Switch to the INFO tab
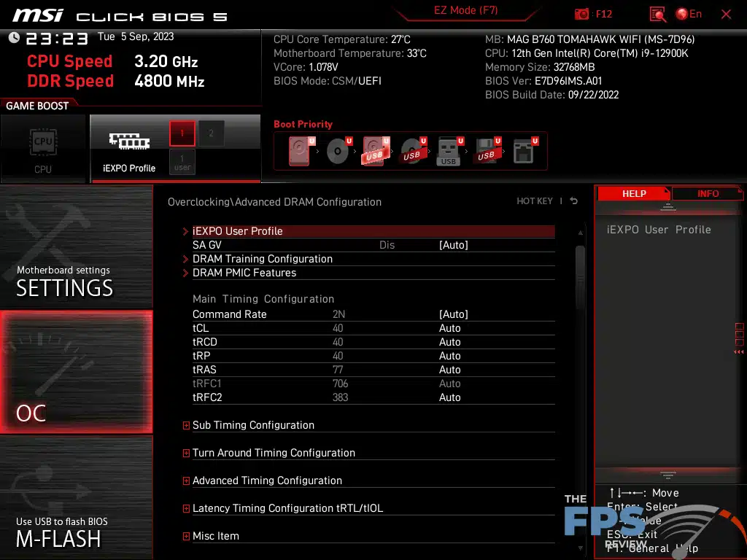This screenshot has height=560, width=747. 708,194
